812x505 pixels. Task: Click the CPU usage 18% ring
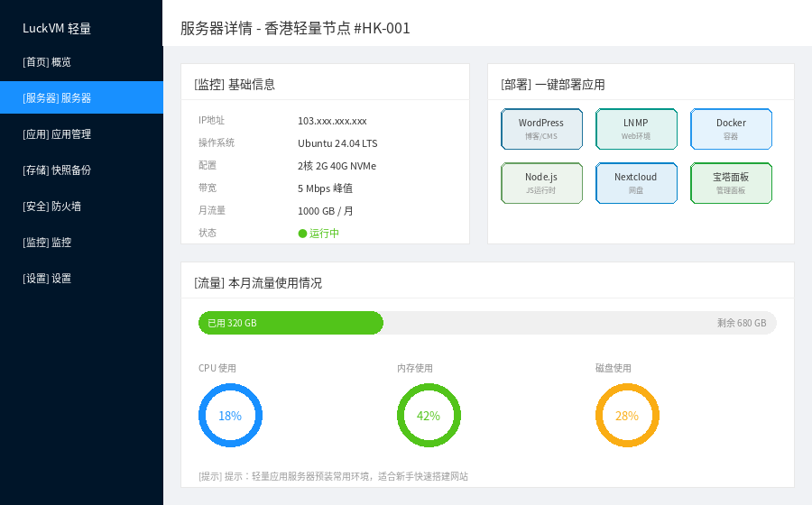[230, 416]
